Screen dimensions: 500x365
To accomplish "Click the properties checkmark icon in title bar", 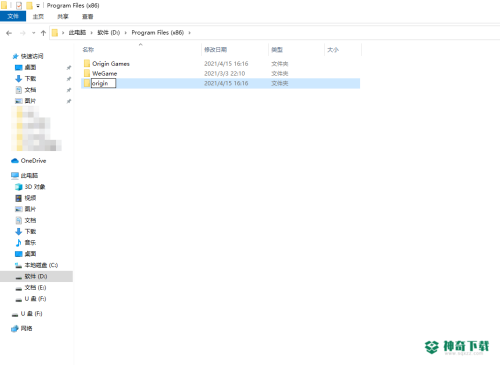I will point(19,5).
